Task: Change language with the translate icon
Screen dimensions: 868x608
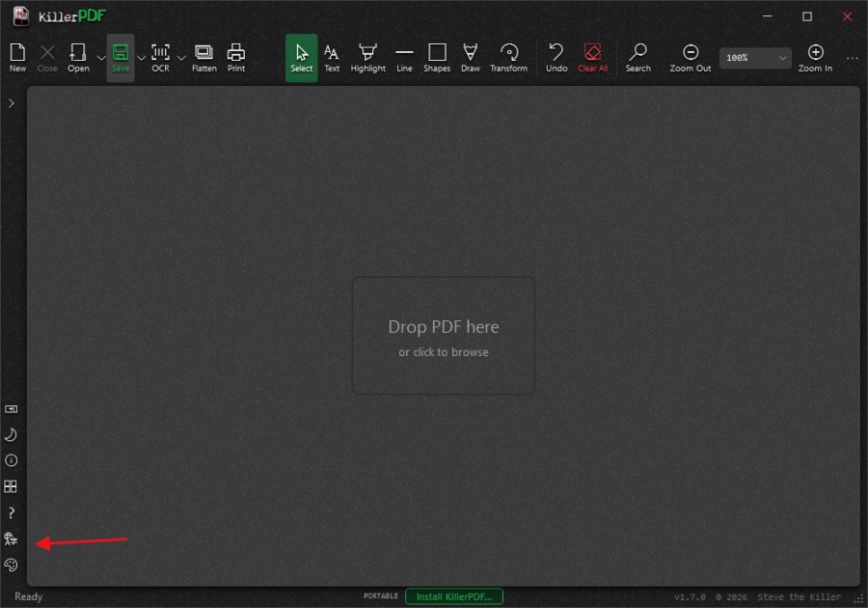Action: point(11,539)
